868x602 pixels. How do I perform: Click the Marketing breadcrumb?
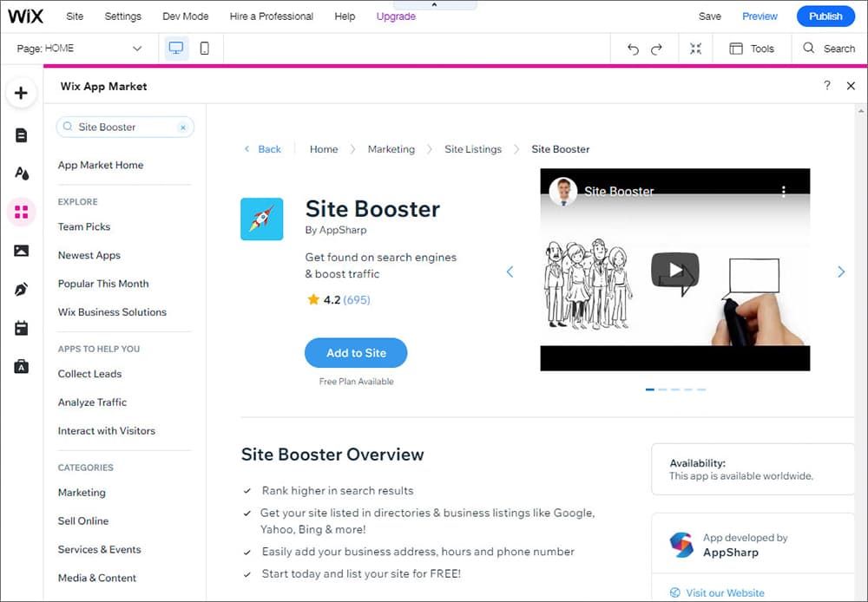(x=391, y=149)
